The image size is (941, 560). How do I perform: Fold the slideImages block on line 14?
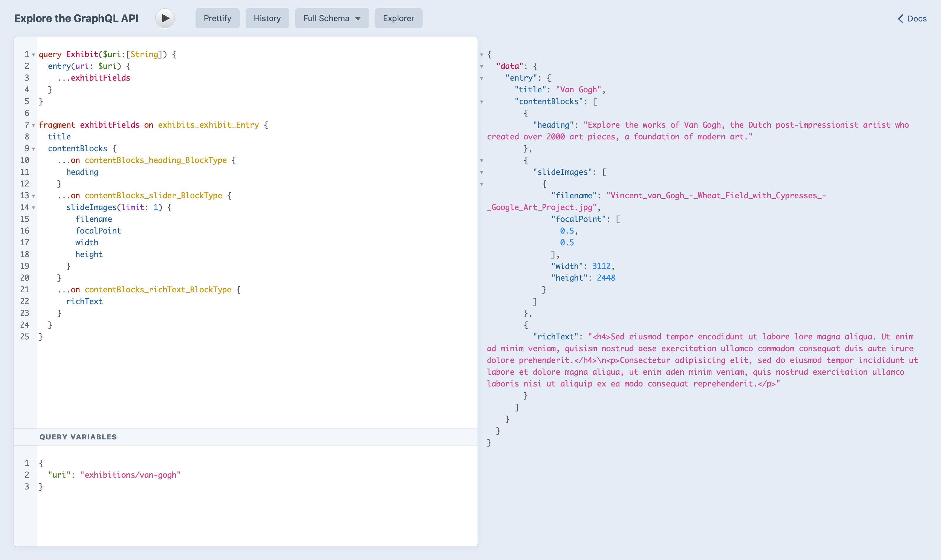tap(34, 208)
